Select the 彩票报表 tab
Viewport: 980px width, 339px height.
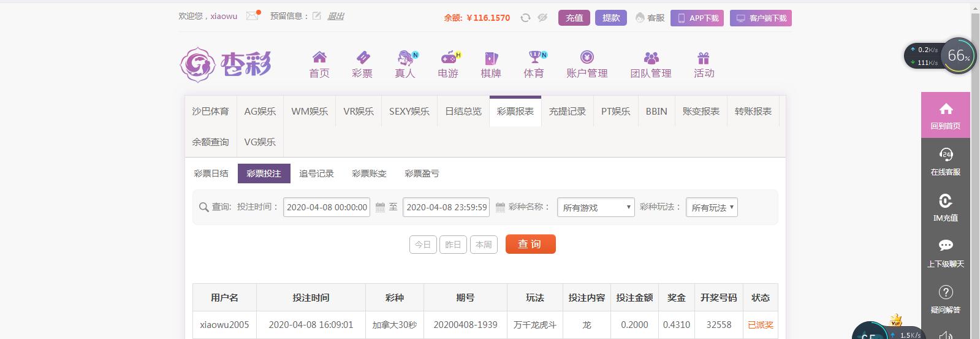[515, 111]
